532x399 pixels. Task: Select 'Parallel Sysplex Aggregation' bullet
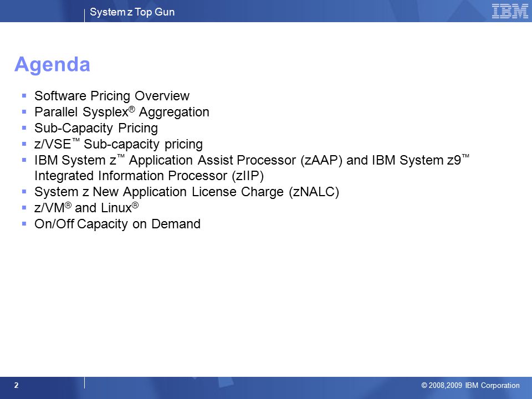click(122, 112)
